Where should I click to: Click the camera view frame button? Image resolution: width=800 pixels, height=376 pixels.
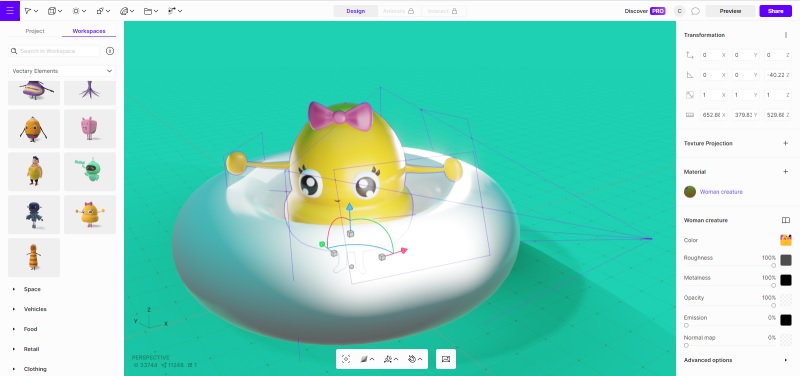tap(446, 359)
